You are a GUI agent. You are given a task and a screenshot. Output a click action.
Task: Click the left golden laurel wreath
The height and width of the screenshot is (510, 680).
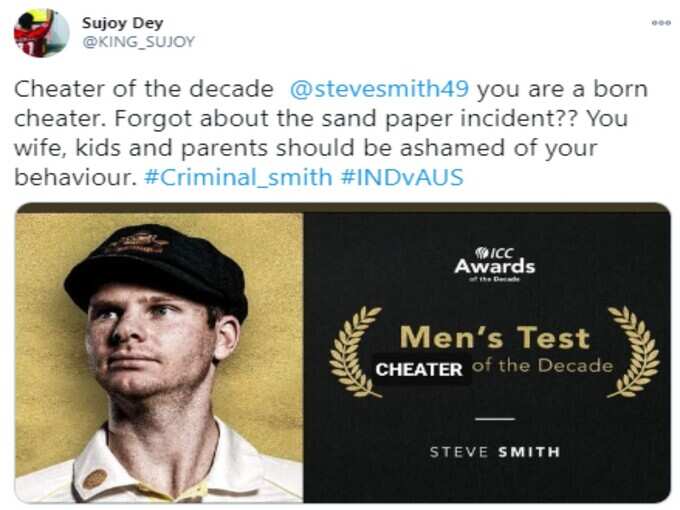point(356,352)
